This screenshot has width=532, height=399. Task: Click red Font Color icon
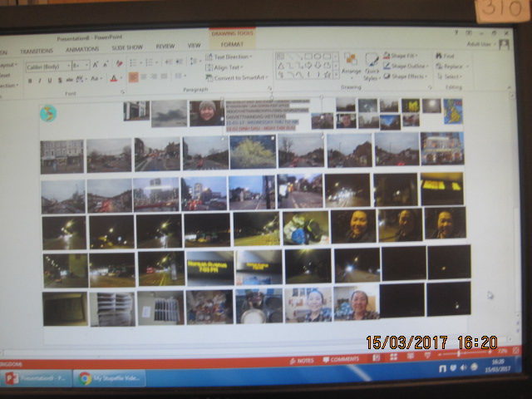pyautogui.click(x=114, y=79)
